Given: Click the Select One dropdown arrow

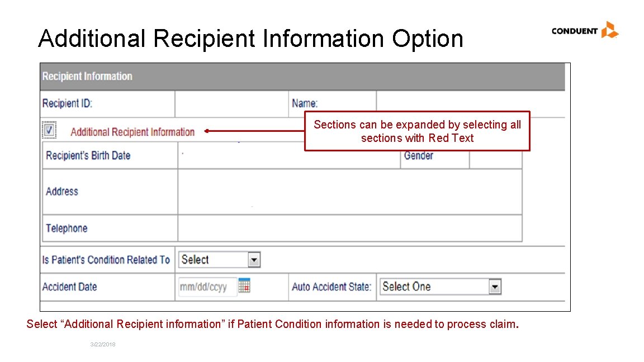Looking at the screenshot, I should (x=495, y=286).
